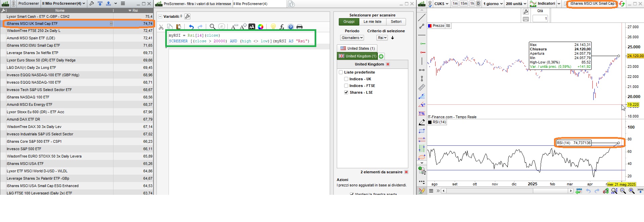Select the trend line drawing tool

pos(422,17)
